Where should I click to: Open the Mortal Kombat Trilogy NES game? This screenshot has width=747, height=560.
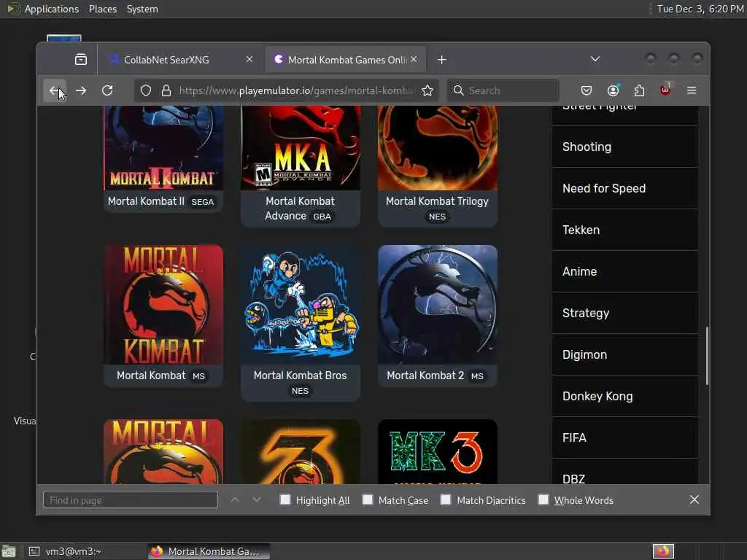(438, 166)
